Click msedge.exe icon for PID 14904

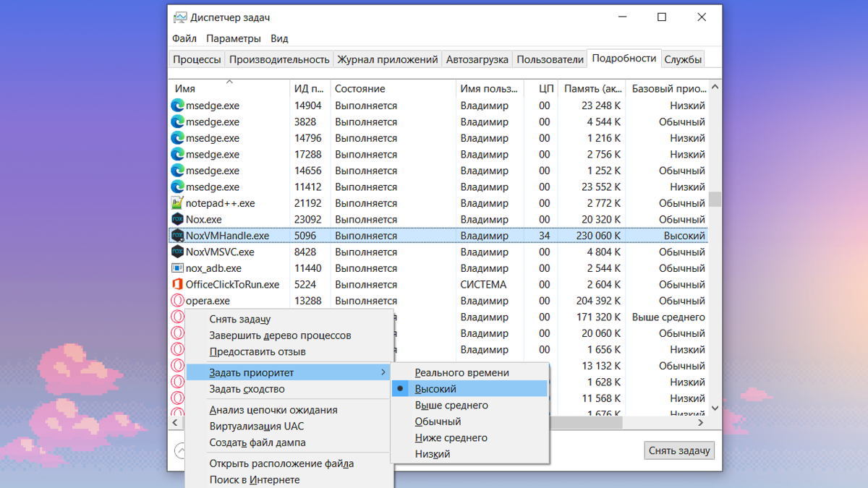click(x=177, y=106)
